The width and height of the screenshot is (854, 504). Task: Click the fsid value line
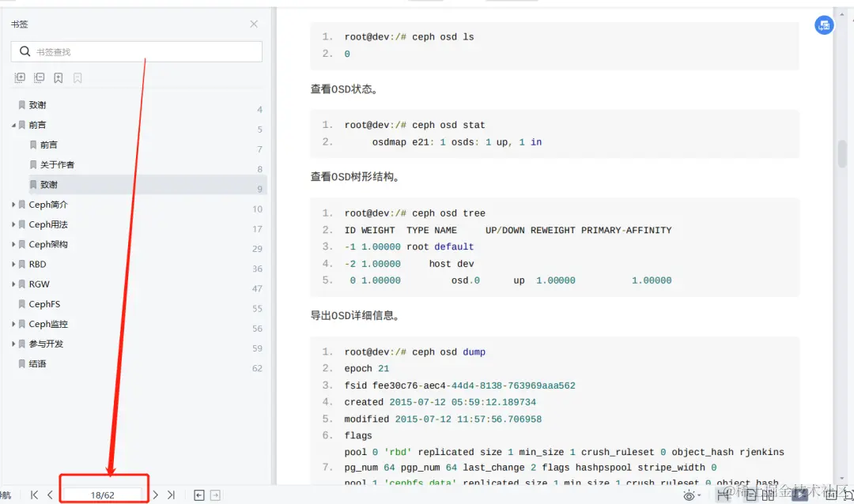point(459,386)
